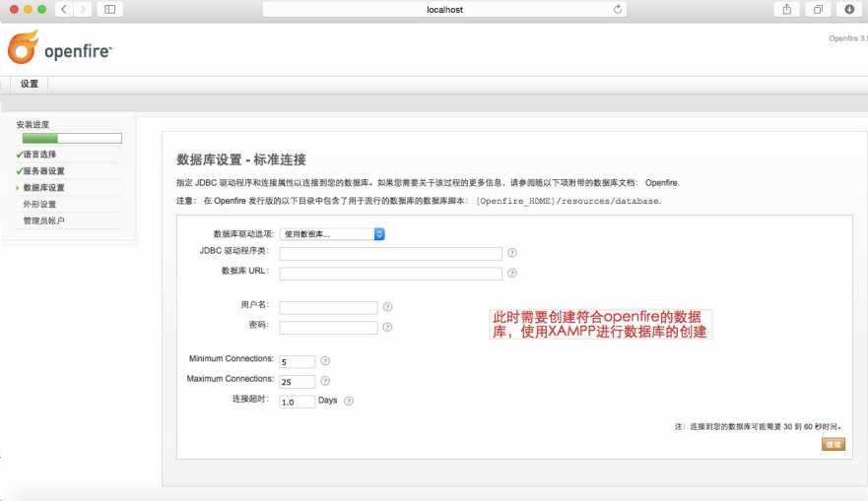Open help icon for 数据库 URL
868x501 pixels.
[x=512, y=273]
